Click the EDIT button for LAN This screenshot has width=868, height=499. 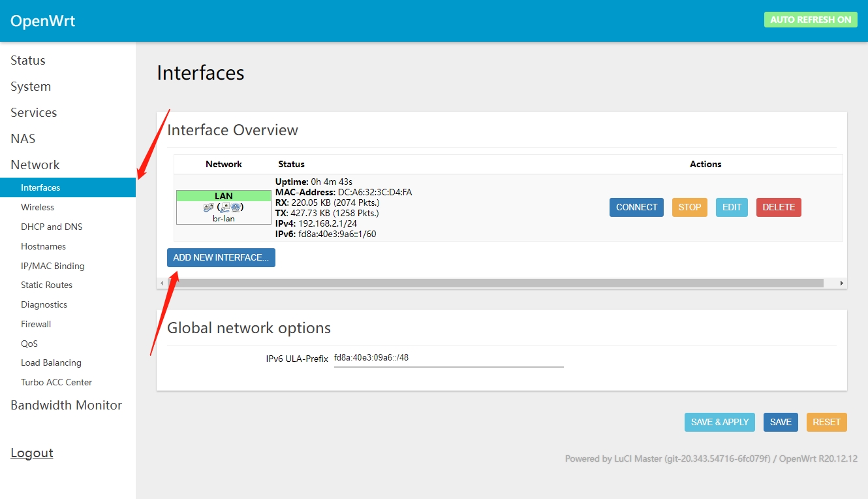[732, 207]
